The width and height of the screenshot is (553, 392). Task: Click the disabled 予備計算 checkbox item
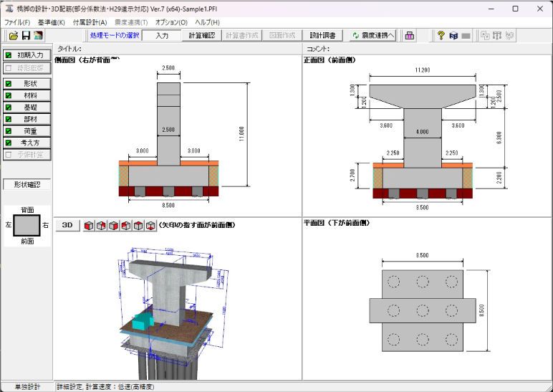(27, 155)
